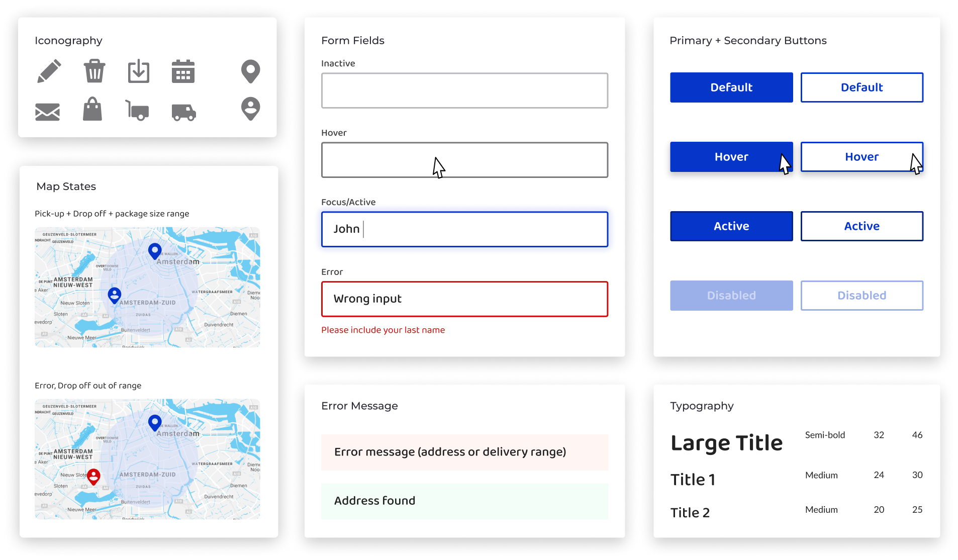958x560 pixels.
Task: Click the Form Fields heading
Action: click(x=353, y=41)
